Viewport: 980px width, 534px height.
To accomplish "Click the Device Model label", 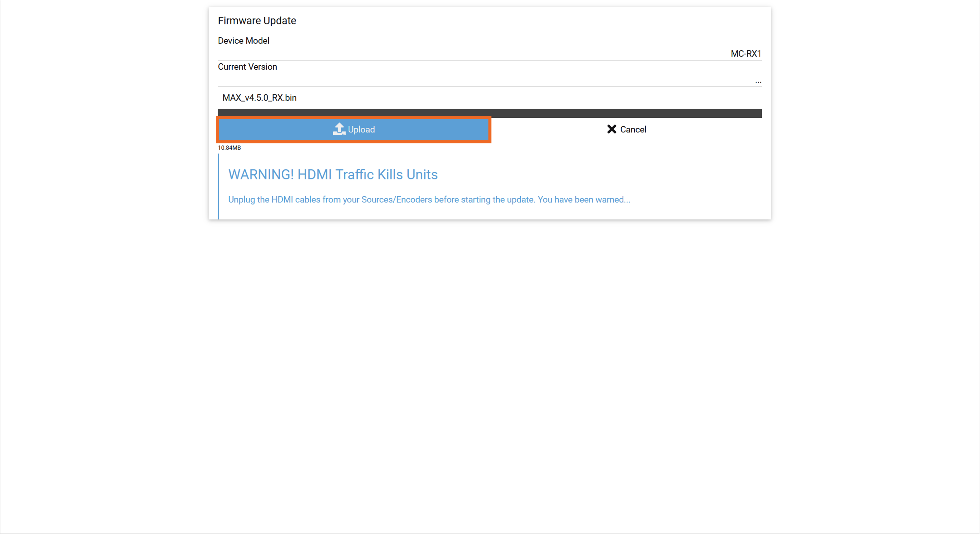I will coord(244,41).
